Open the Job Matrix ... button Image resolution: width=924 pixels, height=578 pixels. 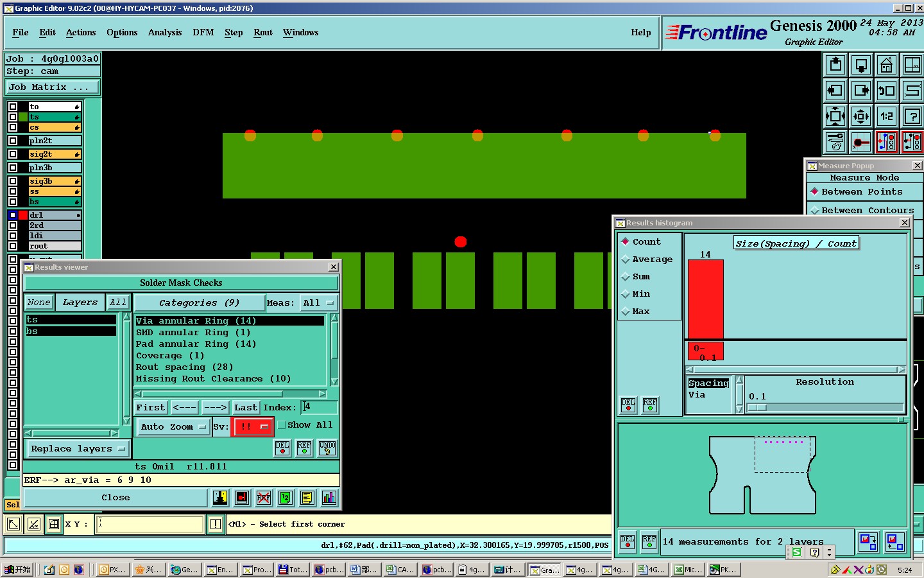coord(53,87)
